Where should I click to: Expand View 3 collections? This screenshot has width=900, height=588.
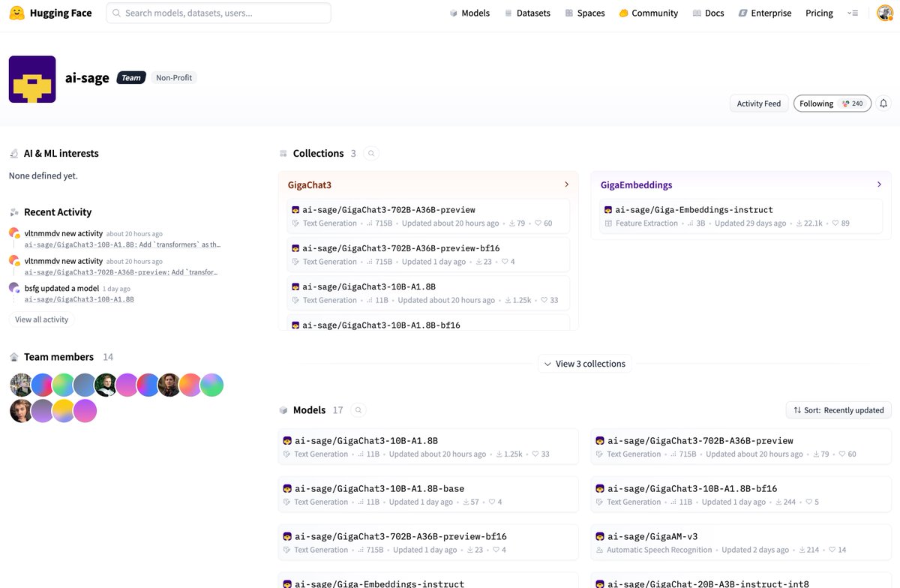[585, 364]
